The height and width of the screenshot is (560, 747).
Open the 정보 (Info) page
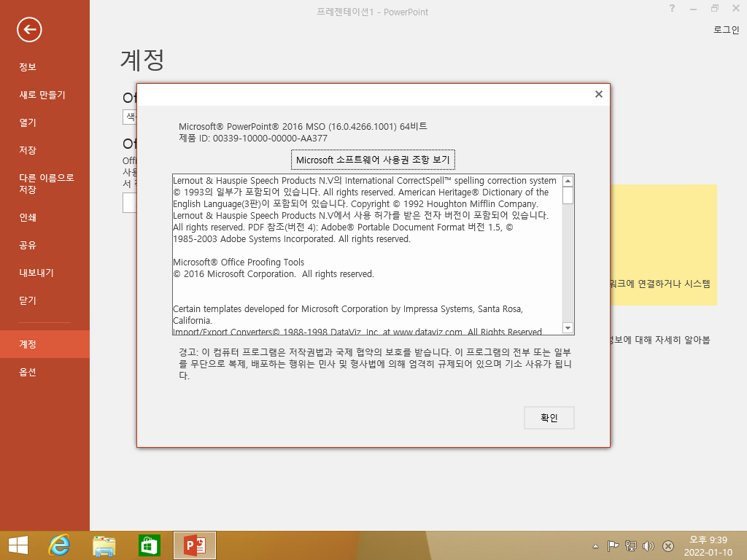coord(28,67)
